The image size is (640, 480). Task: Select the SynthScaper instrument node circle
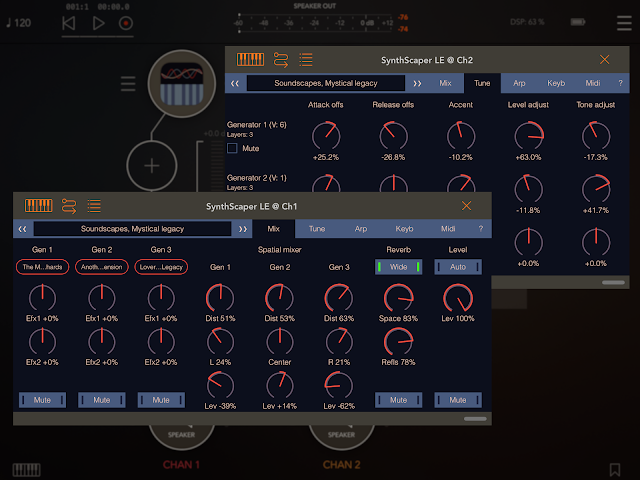coord(182,84)
